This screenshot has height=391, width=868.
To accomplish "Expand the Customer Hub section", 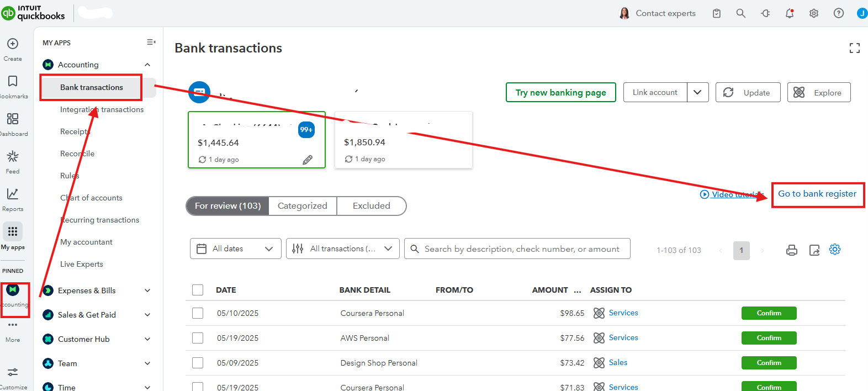I will (x=147, y=339).
